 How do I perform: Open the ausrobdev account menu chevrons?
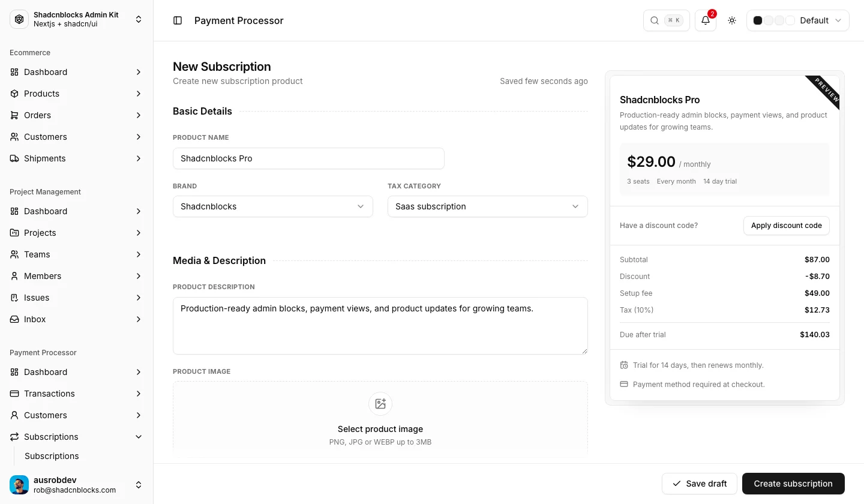tap(139, 485)
